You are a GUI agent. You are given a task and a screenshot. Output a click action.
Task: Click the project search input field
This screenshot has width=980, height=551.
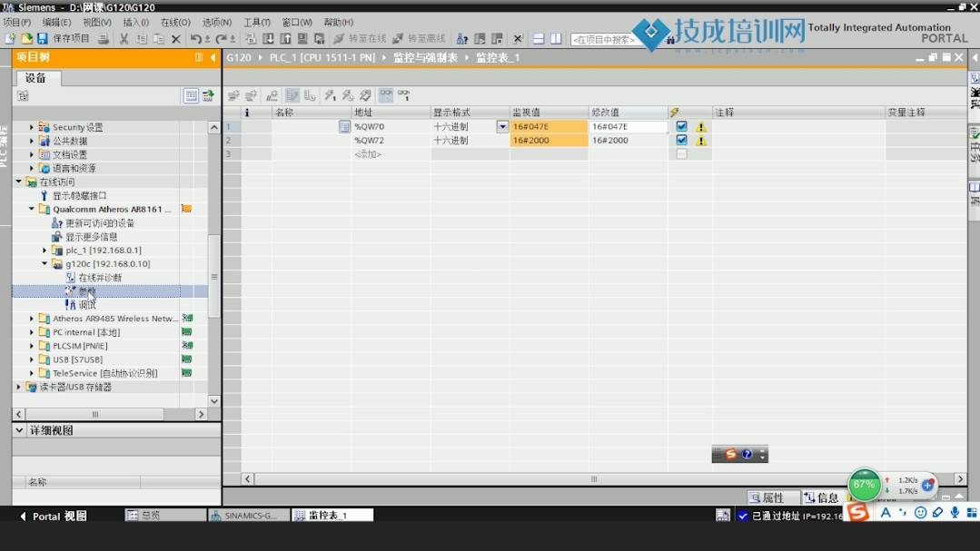point(603,39)
